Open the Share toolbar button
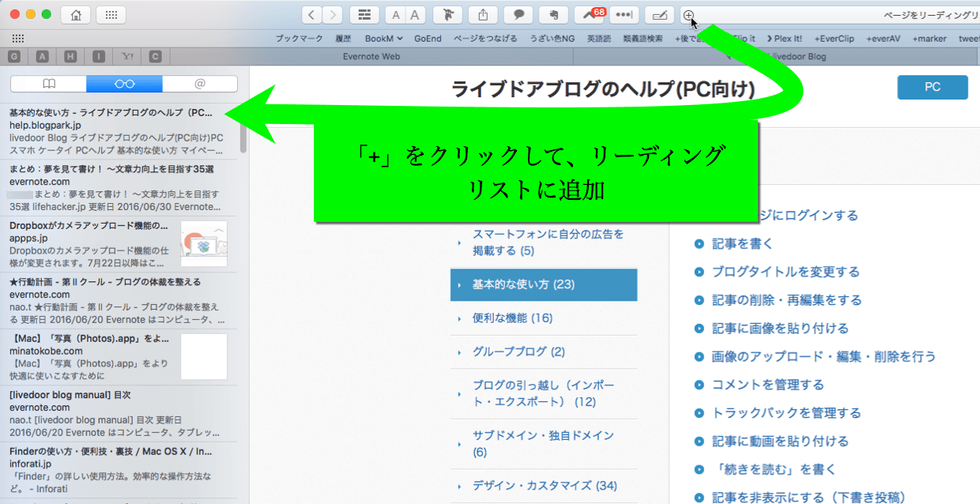980x504 pixels. pyautogui.click(x=483, y=15)
